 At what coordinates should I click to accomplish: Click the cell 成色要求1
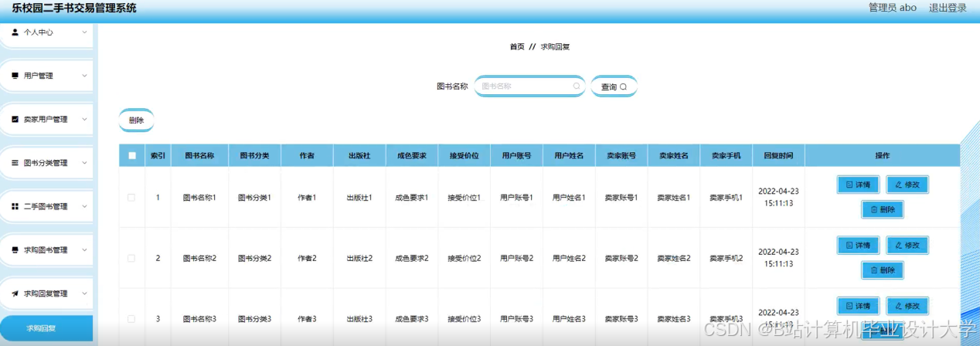[x=412, y=198]
